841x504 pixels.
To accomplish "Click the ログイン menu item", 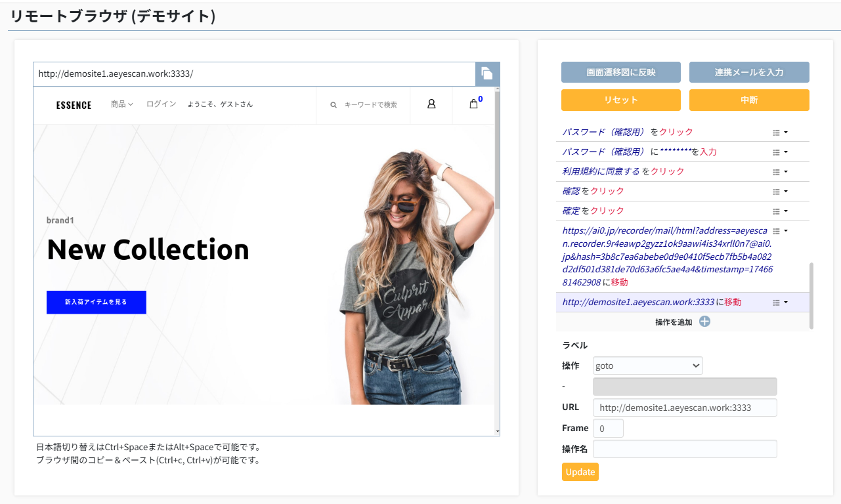I will [x=161, y=104].
